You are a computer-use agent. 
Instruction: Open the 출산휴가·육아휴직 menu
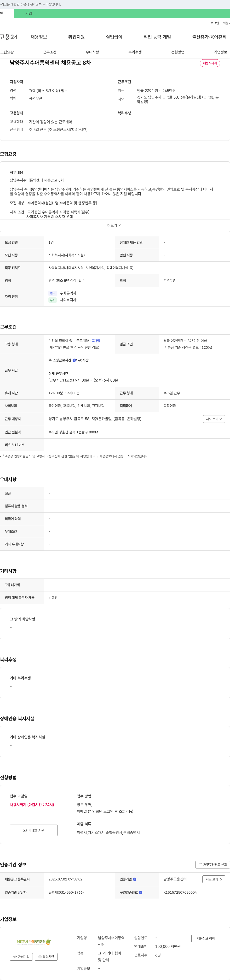pyautogui.click(x=209, y=37)
